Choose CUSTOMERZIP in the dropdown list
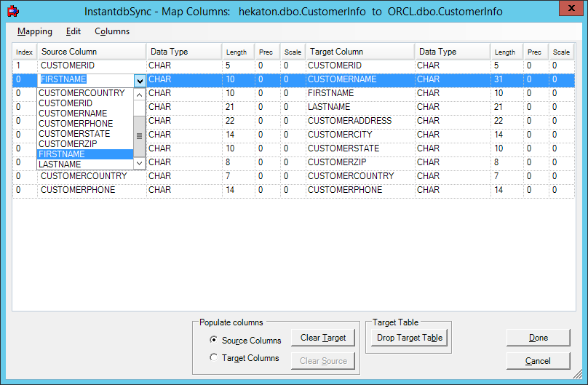This screenshot has height=385, width=588. pyautogui.click(x=85, y=144)
